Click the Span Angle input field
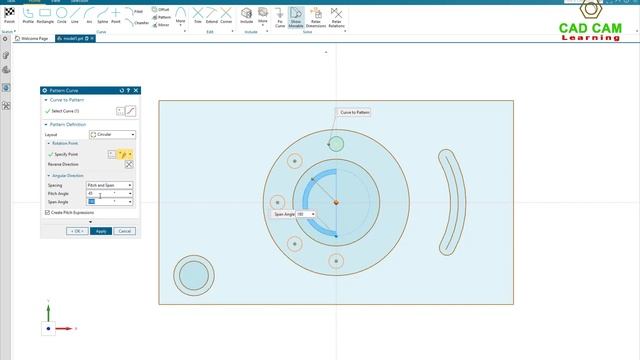This screenshot has width=640, height=360. tap(106, 202)
